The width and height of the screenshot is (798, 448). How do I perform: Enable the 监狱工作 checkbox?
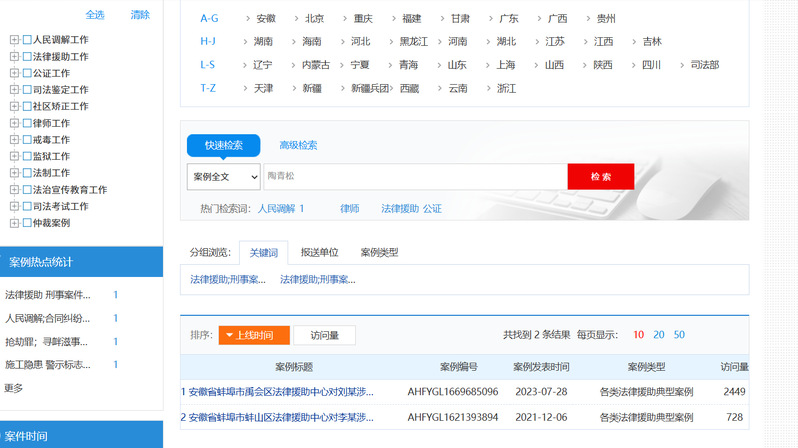click(27, 156)
